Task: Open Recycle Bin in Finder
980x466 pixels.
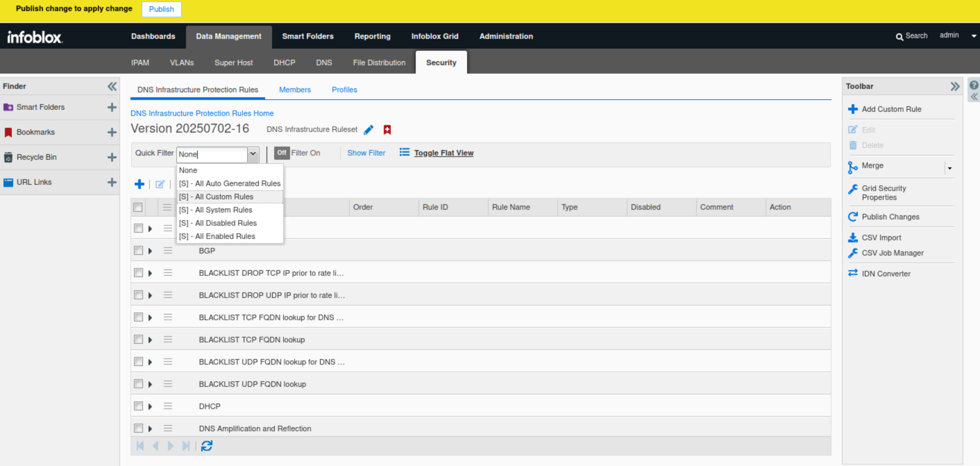Action: point(36,157)
